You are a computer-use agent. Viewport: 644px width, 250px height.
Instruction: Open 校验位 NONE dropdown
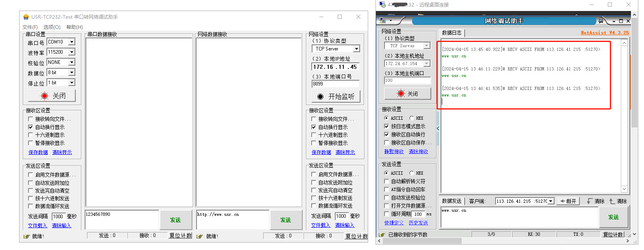[72, 62]
